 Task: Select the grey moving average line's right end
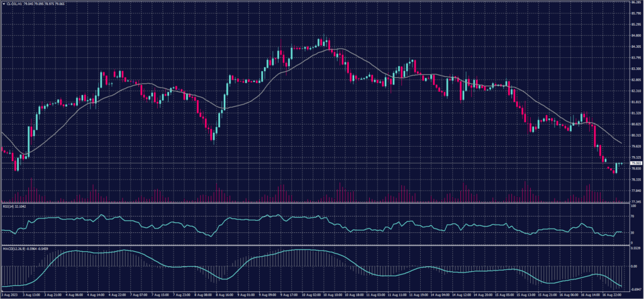point(621,144)
